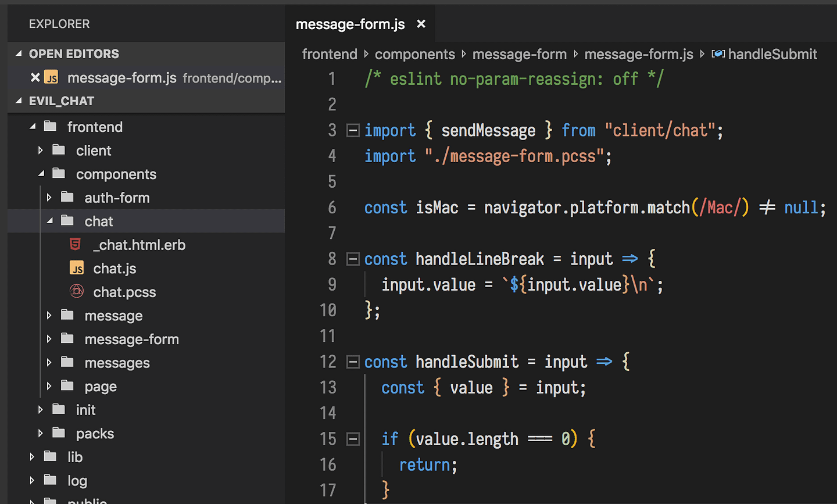Open the message-form folder breadcrumb
837x504 pixels.
click(x=520, y=54)
